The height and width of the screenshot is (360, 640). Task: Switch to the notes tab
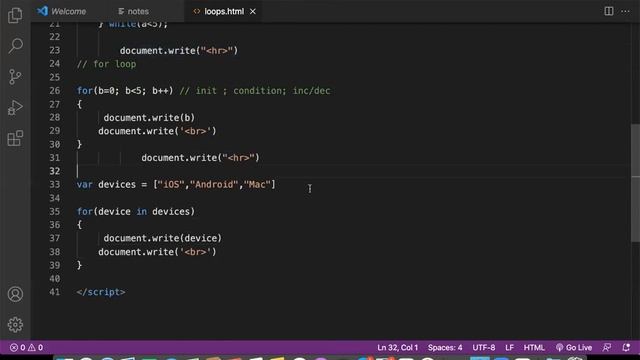(x=133, y=11)
